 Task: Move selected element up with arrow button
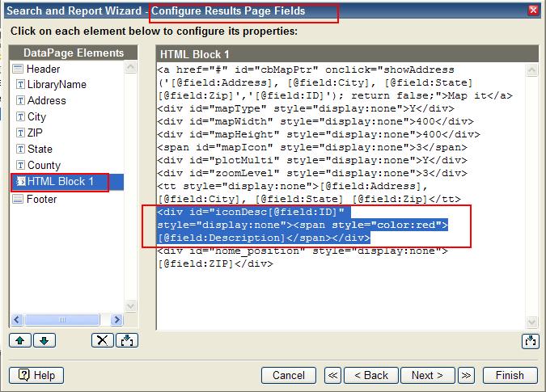click(x=20, y=340)
